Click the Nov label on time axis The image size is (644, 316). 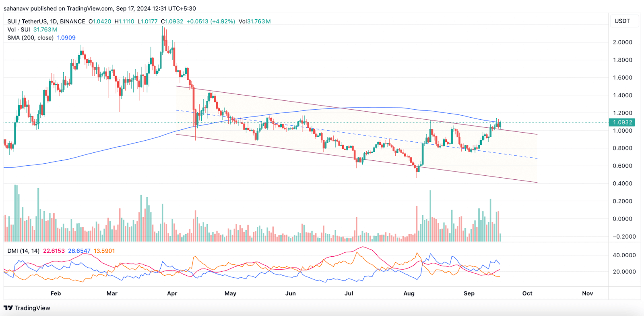click(588, 293)
